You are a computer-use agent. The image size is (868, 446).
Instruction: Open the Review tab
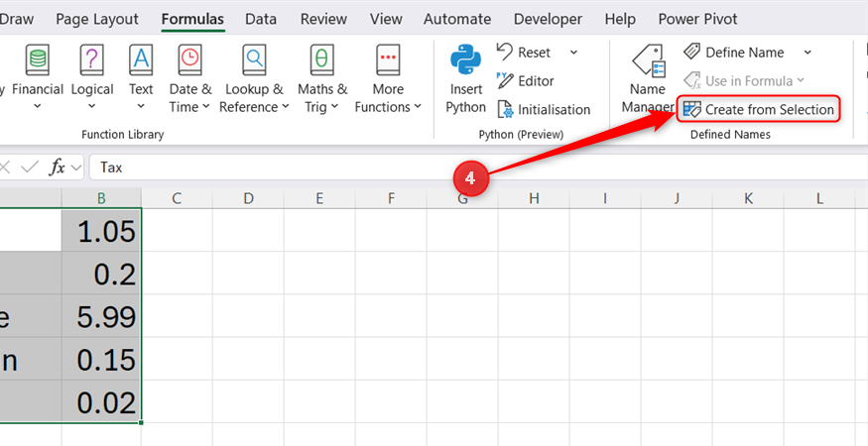click(x=323, y=19)
